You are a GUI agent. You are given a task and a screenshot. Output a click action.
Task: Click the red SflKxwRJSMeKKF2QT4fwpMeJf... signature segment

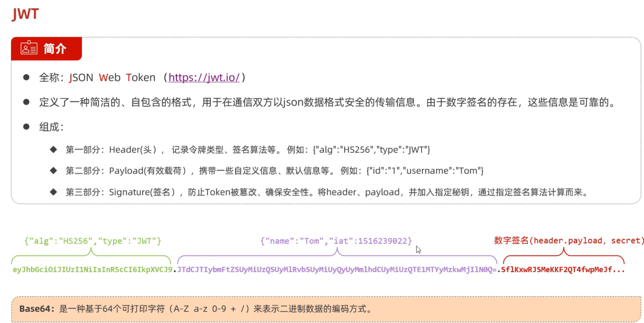(563, 269)
